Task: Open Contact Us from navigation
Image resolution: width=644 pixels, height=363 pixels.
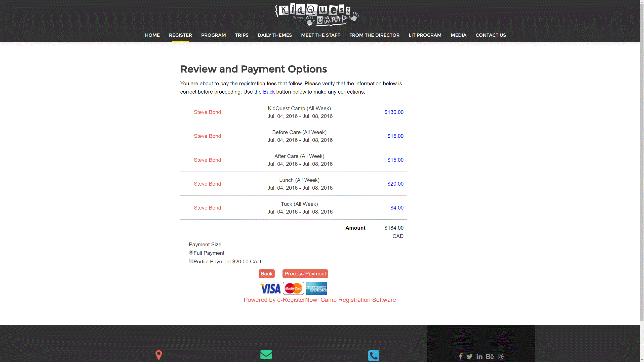Action: (491, 35)
